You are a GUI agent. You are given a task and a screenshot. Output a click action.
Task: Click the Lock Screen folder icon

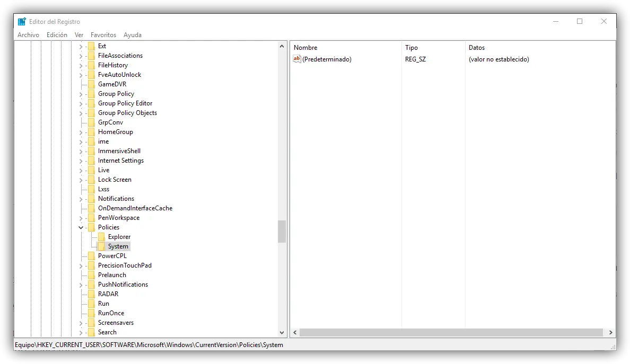(x=92, y=180)
